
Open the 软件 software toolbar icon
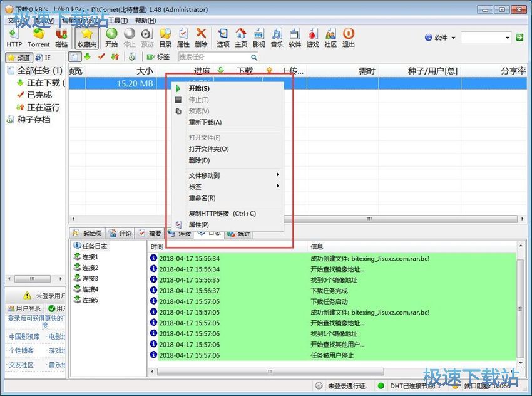[x=295, y=38]
